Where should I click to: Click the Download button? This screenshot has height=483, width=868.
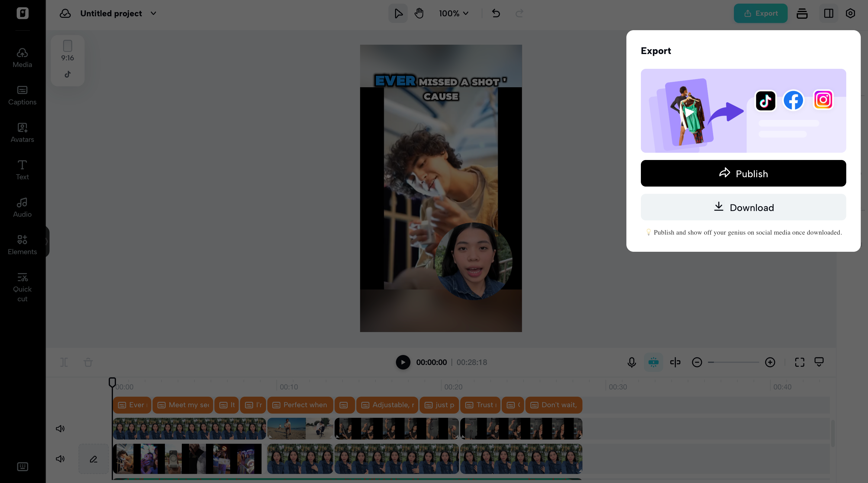(743, 207)
